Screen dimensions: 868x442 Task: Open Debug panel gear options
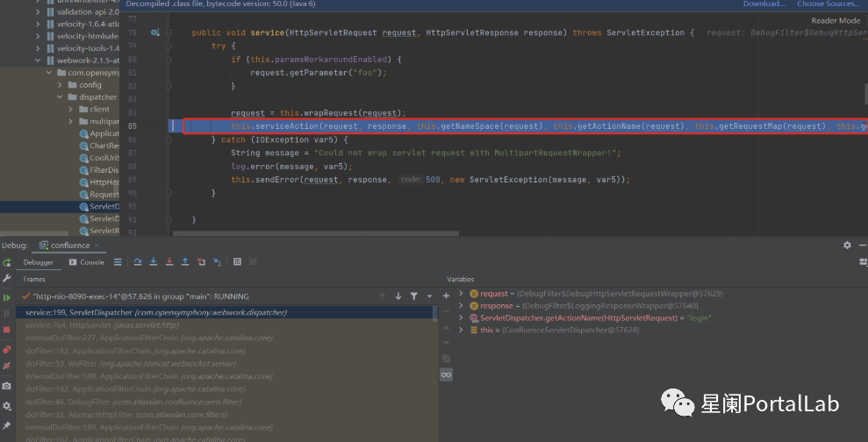(847, 245)
